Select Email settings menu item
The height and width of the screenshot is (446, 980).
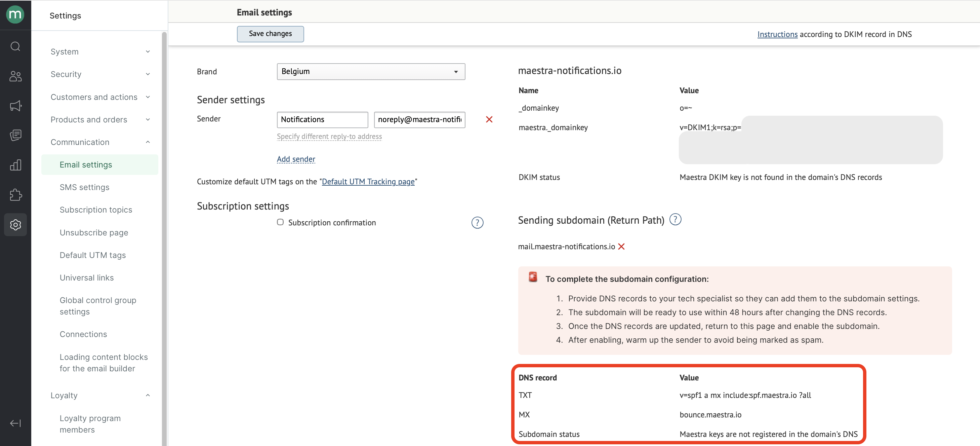pos(100,164)
